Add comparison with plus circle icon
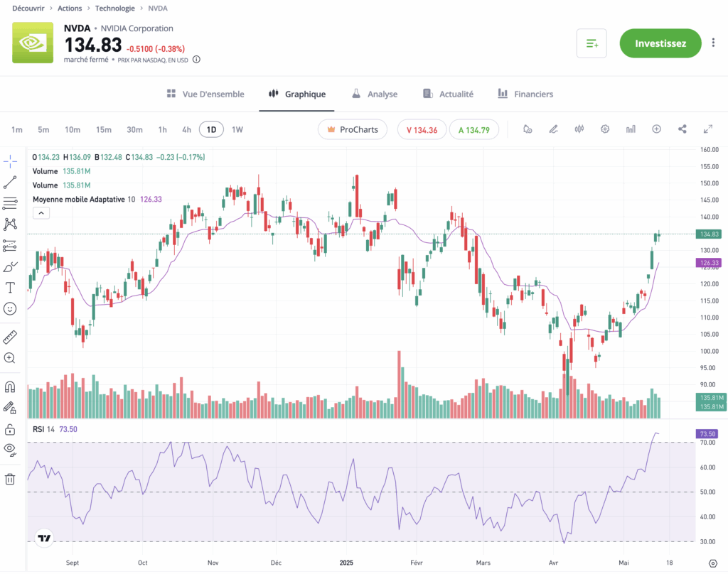The image size is (728, 574). click(x=656, y=129)
